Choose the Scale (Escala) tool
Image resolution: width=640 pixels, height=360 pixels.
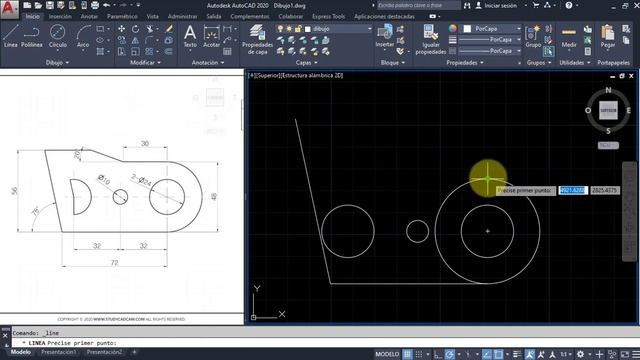point(136,51)
